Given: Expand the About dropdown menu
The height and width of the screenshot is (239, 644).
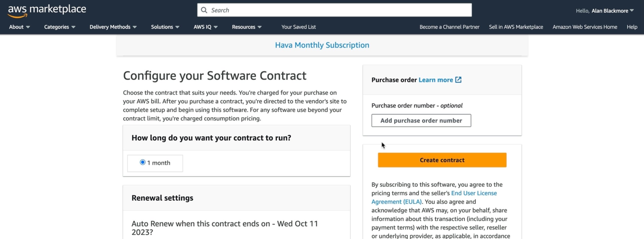Looking at the screenshot, I should click(19, 27).
